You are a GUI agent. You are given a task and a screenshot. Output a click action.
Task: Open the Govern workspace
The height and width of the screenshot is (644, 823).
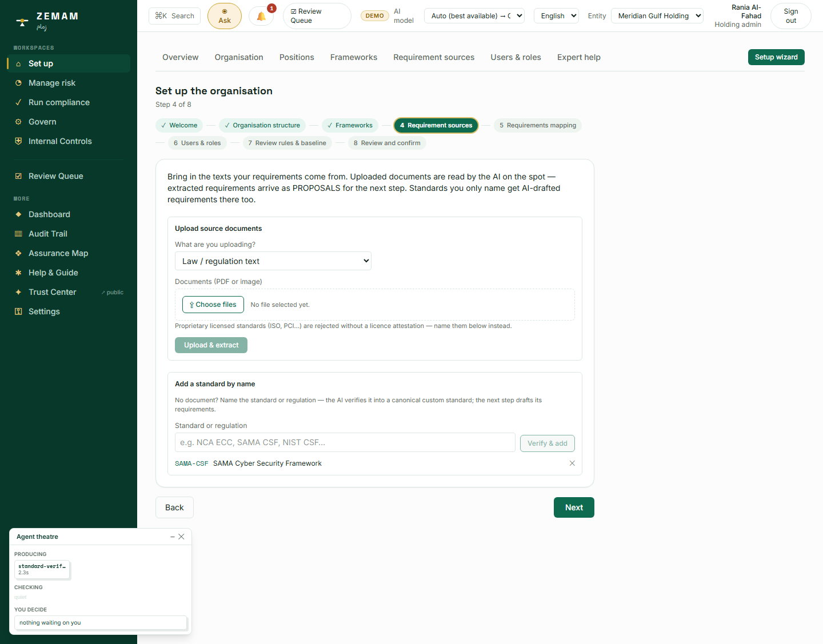(69, 122)
